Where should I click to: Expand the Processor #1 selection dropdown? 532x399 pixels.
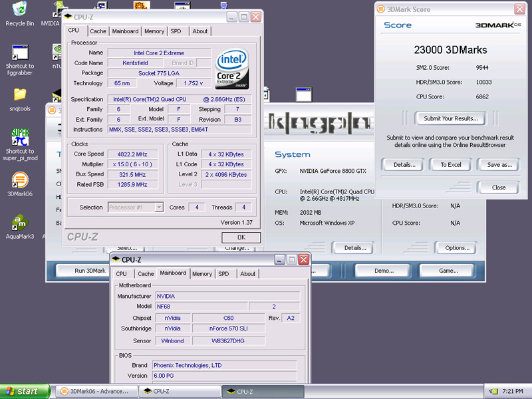(159, 207)
